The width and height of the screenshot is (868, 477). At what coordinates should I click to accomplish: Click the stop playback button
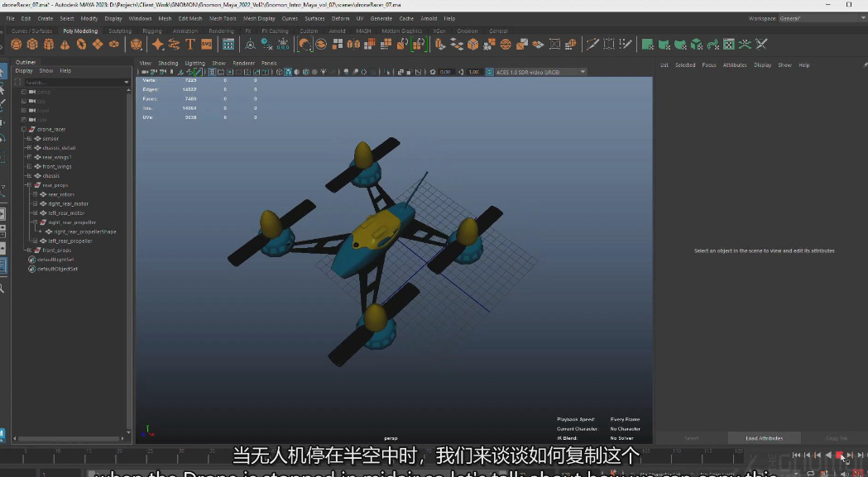point(839,455)
